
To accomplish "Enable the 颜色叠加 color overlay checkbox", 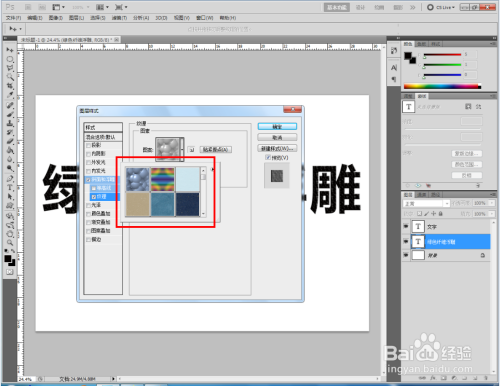I will (88, 214).
